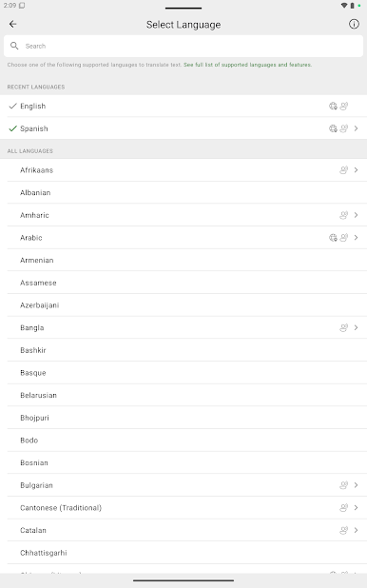Expand Cantonese (Traditional) chevron
This screenshot has height=588, width=367.
tap(357, 507)
